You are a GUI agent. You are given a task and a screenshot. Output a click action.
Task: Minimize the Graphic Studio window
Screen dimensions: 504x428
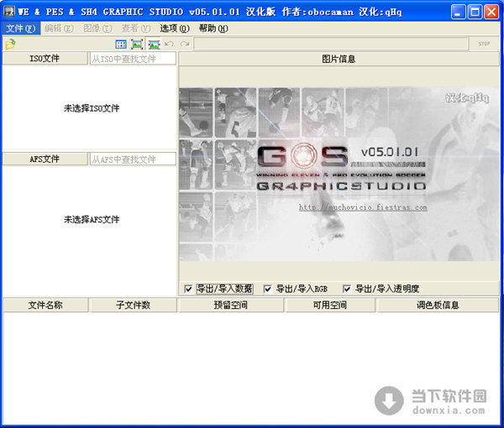(x=459, y=13)
